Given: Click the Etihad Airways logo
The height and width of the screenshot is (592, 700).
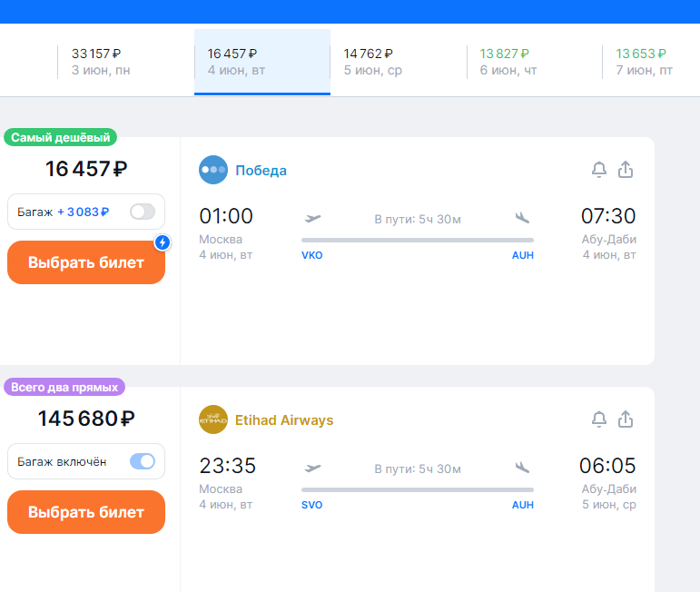Looking at the screenshot, I should [213, 419].
